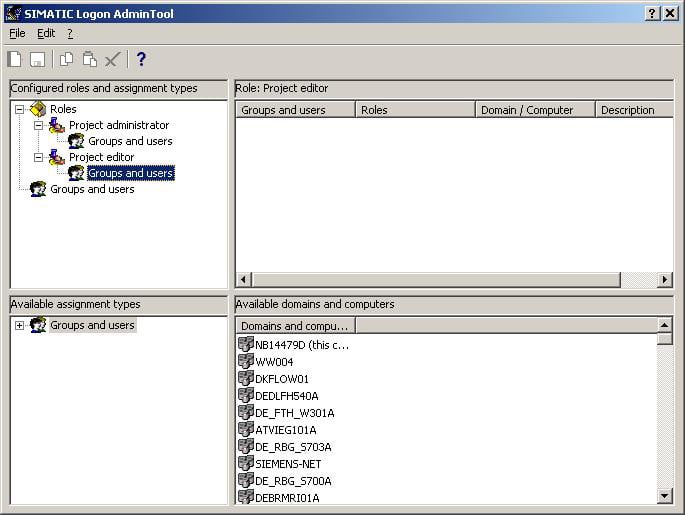Click the Roles column header
Image resolution: width=685 pixels, height=515 pixels.
pyautogui.click(x=415, y=110)
